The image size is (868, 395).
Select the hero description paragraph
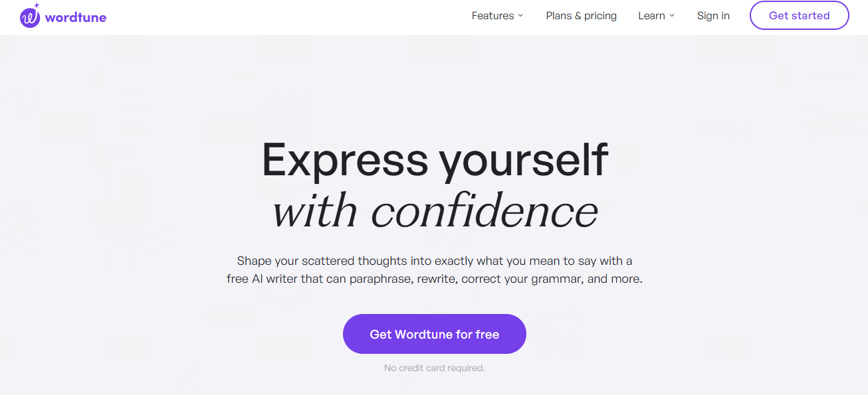pos(435,270)
